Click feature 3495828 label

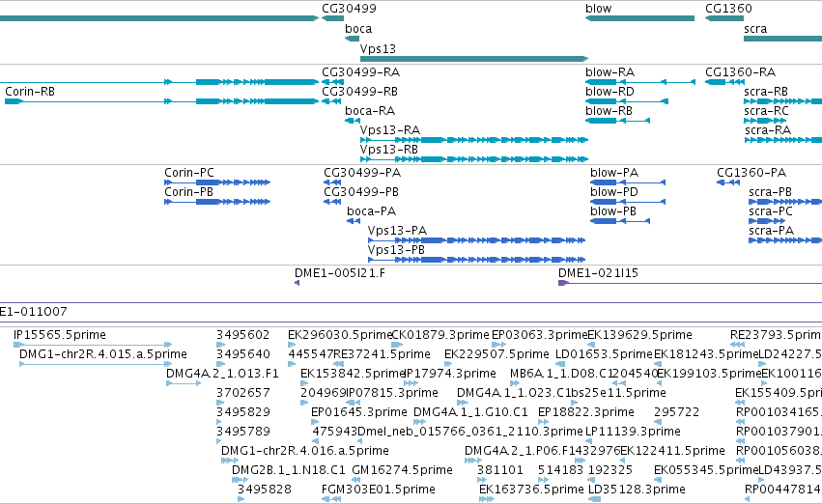265,490
